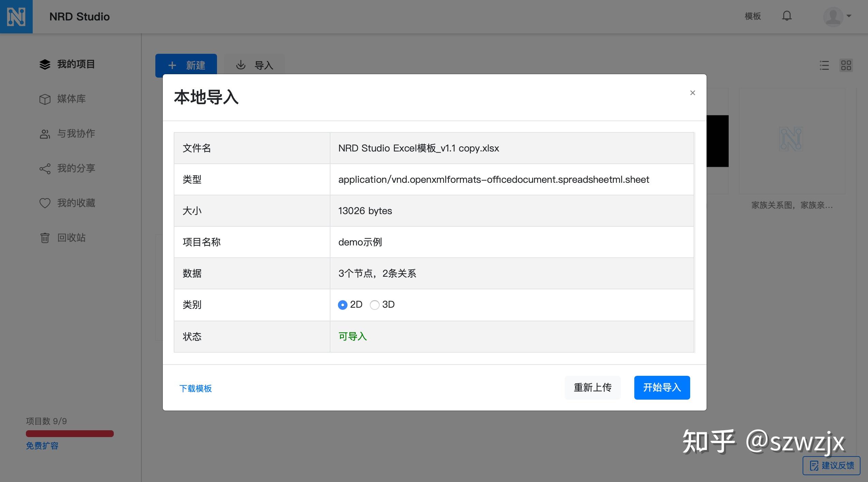Click the NRD Studio logo

[x=16, y=16]
